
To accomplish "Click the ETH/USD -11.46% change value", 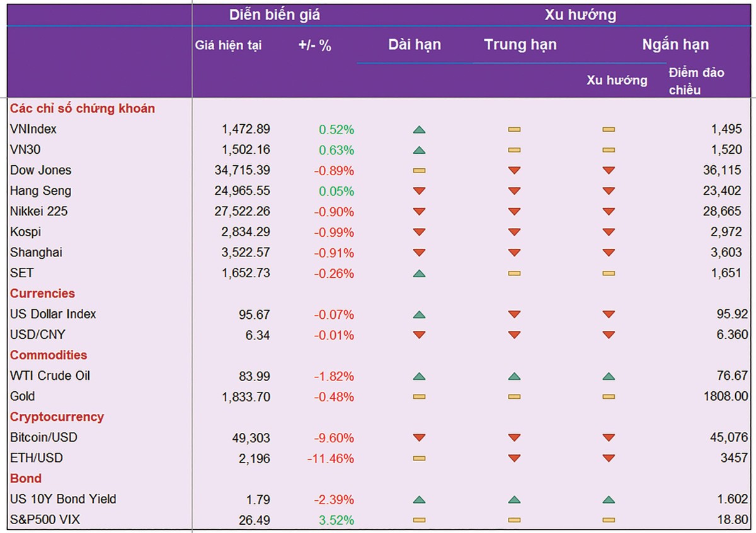I will pos(330,459).
